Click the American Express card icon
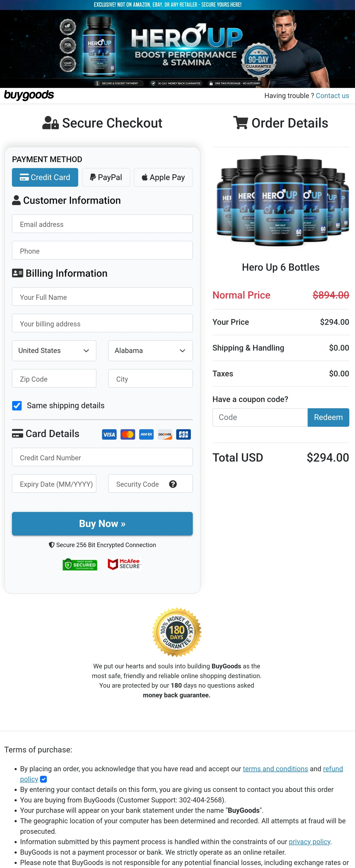355x868 pixels. 146,434
